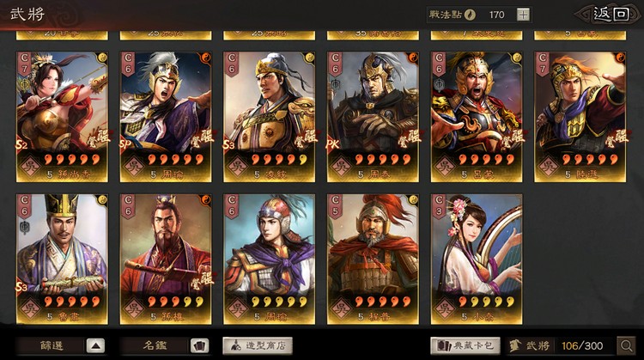This screenshot has width=644, height=360.
Task: Open the 造型商店 skin shop
Action: click(x=258, y=346)
